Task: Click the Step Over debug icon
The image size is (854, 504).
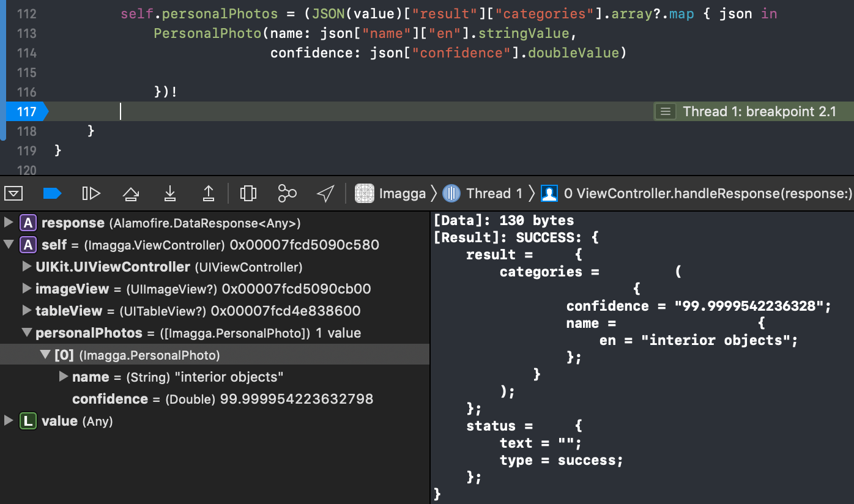Action: pyautogui.click(x=131, y=194)
